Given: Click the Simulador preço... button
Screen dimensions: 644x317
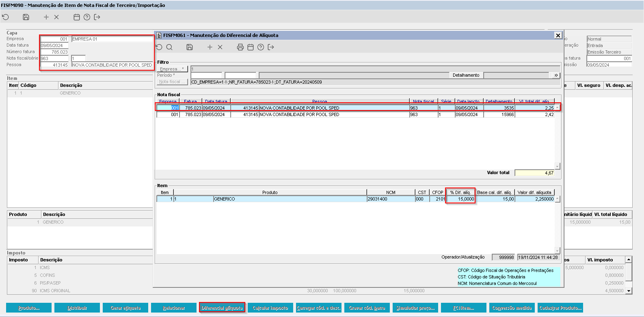Looking at the screenshot, I should (415, 308).
